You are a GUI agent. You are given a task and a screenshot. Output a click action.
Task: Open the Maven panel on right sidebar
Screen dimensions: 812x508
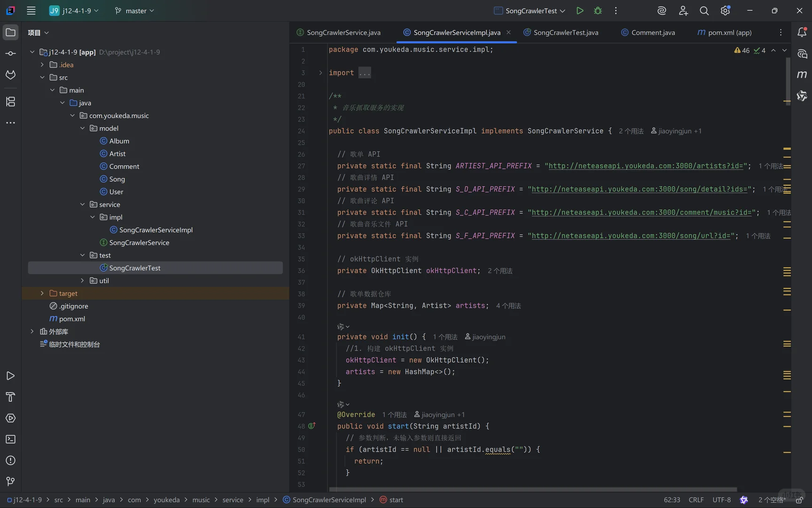pos(802,74)
